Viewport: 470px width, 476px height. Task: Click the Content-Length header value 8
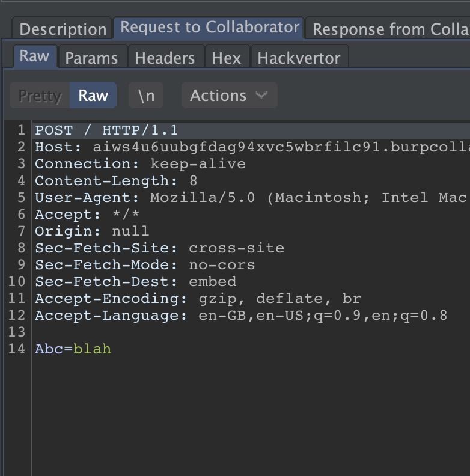(x=193, y=181)
